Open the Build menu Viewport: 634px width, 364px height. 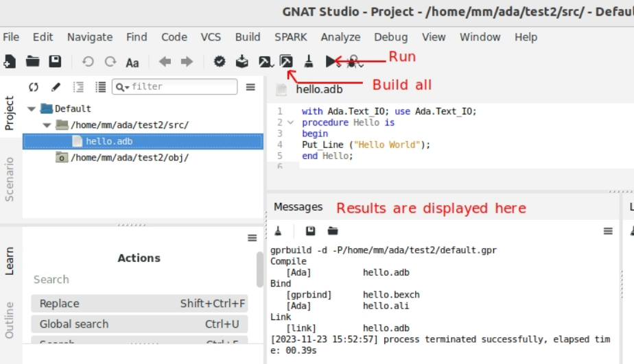coord(248,37)
